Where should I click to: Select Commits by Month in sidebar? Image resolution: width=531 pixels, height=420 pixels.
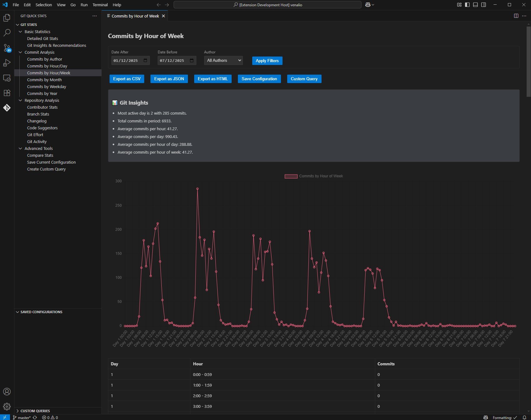(44, 80)
